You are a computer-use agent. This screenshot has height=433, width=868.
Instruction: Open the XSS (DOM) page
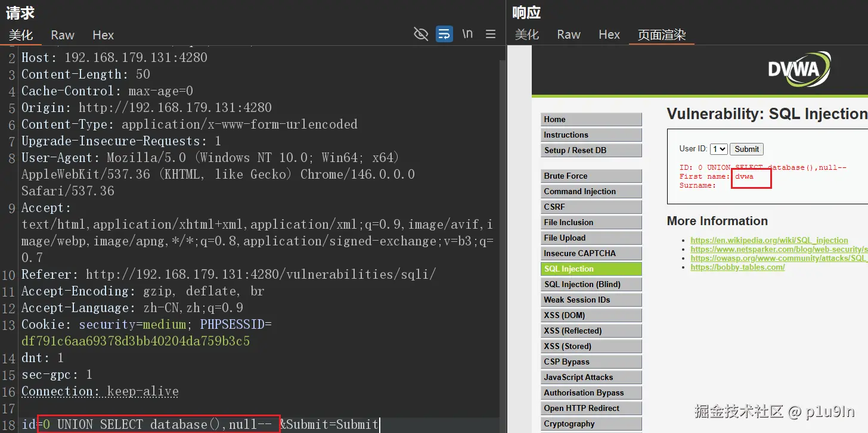click(591, 315)
